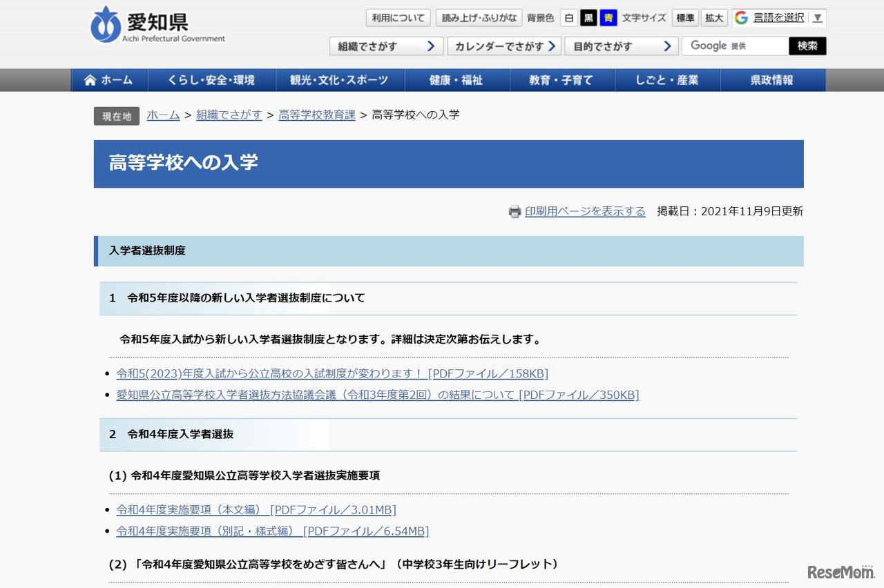
Task: Open the 県政情報 menu
Action: (773, 80)
